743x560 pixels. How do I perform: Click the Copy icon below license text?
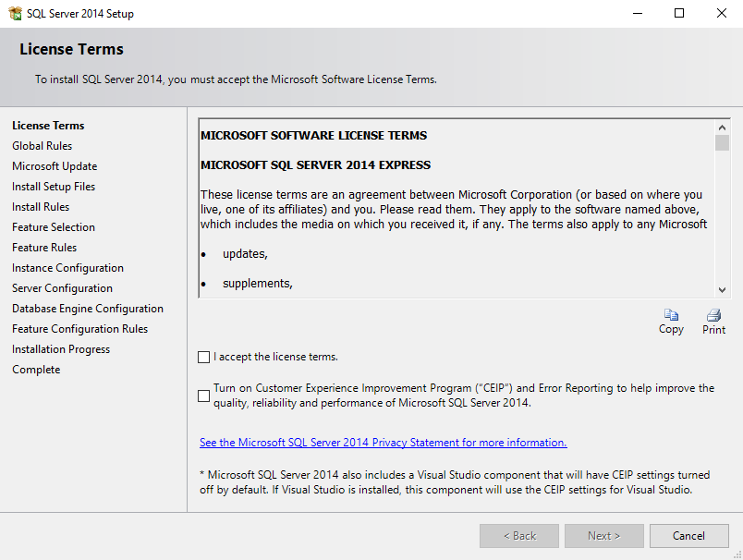[x=671, y=316]
